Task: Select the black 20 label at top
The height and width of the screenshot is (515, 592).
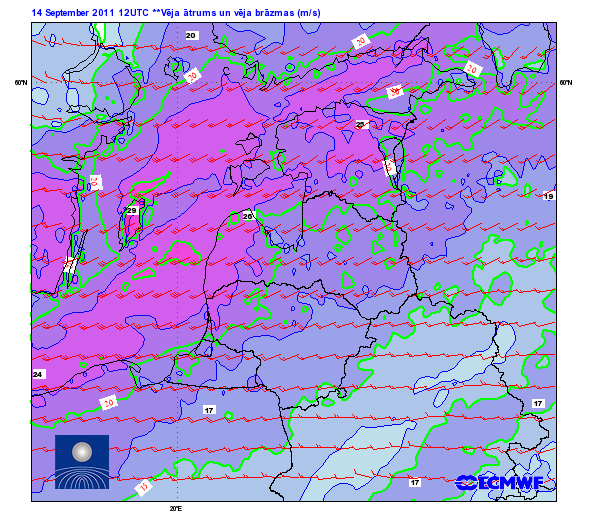Action: click(x=191, y=35)
